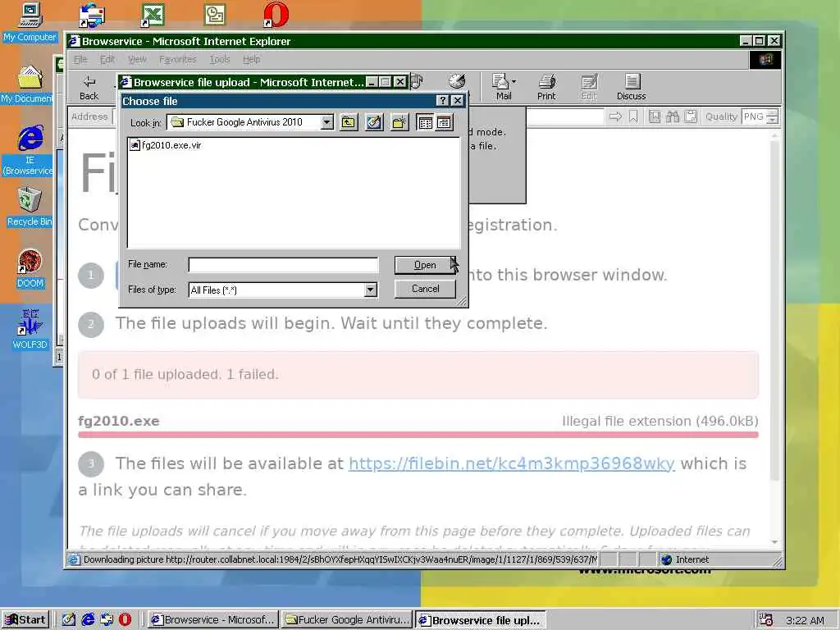
Task: Click the Back toolbar button in Browservice
Action: (89, 87)
